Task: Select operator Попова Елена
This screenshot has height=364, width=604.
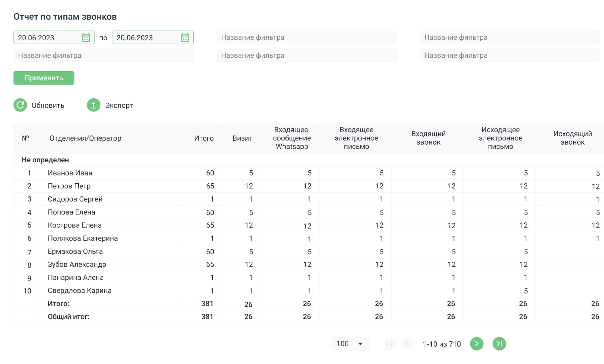Action: [71, 212]
